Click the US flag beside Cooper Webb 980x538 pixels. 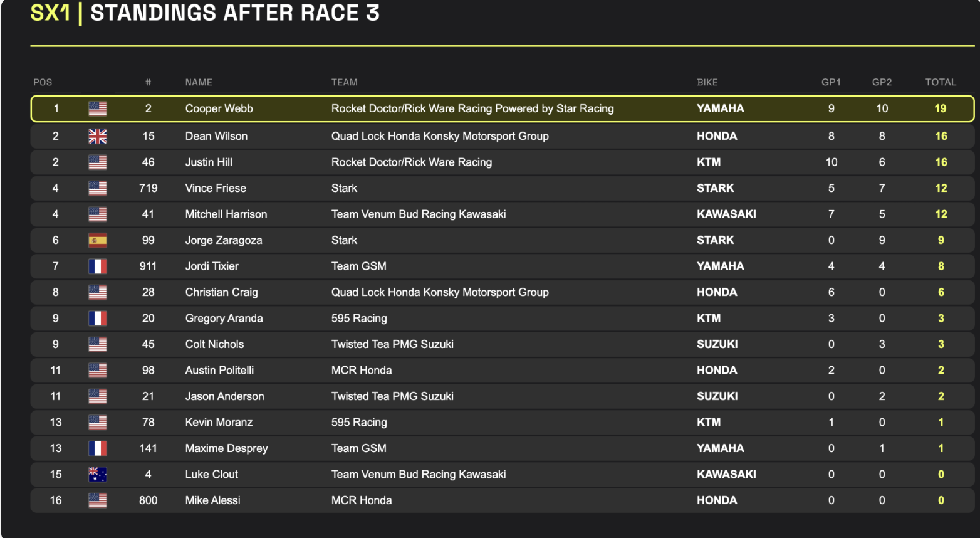97,108
